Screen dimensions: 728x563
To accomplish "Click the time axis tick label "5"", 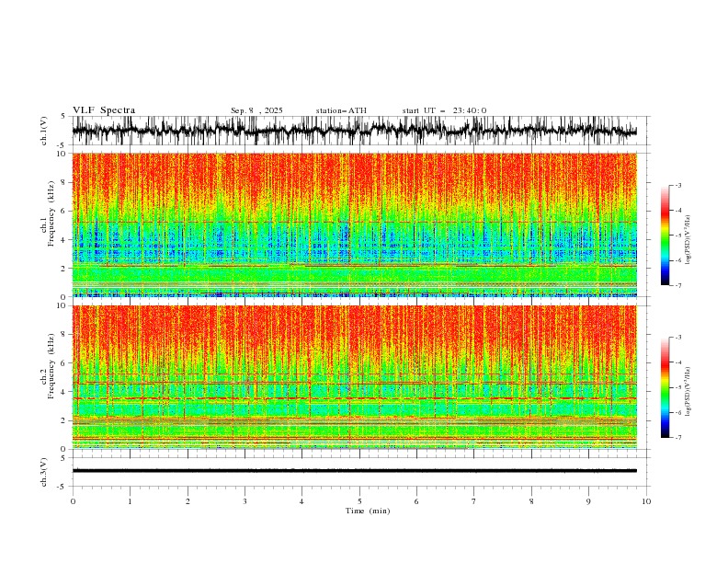I will pos(359,501).
